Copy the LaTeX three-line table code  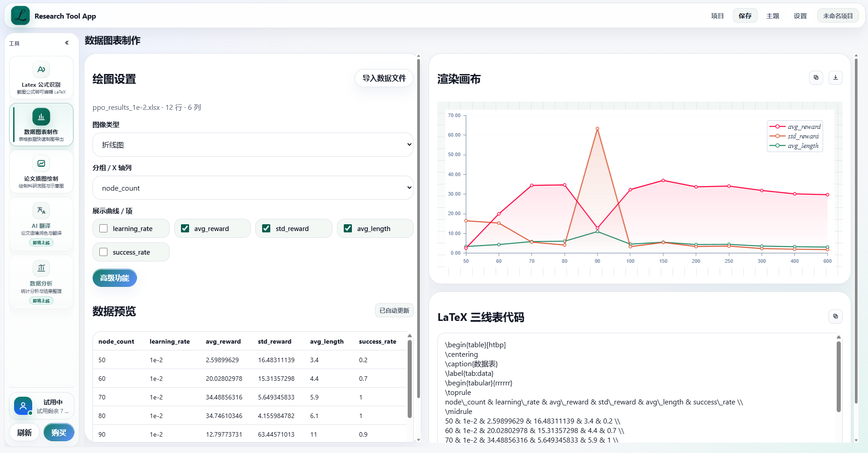click(835, 316)
